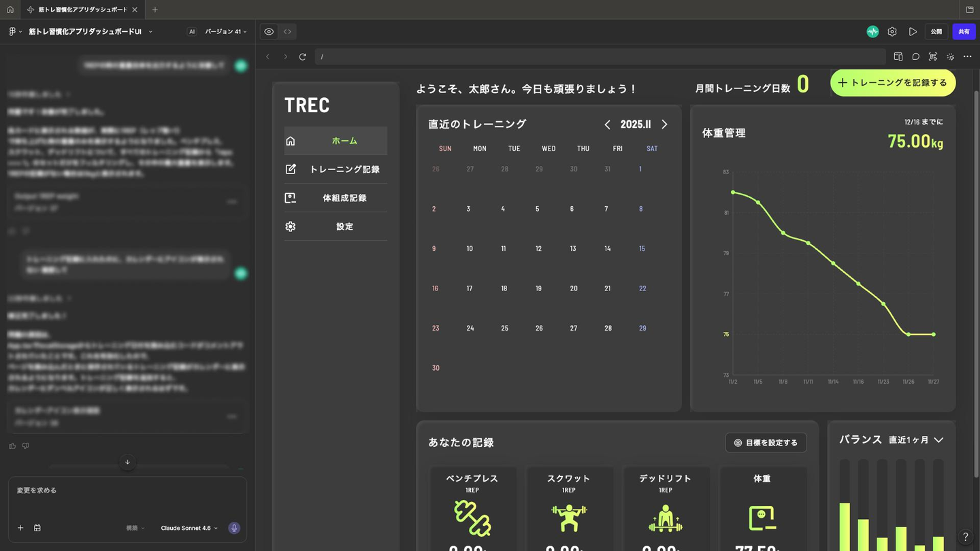Switch to code view with the brackets icon
The width and height of the screenshot is (980, 551).
(x=287, y=31)
